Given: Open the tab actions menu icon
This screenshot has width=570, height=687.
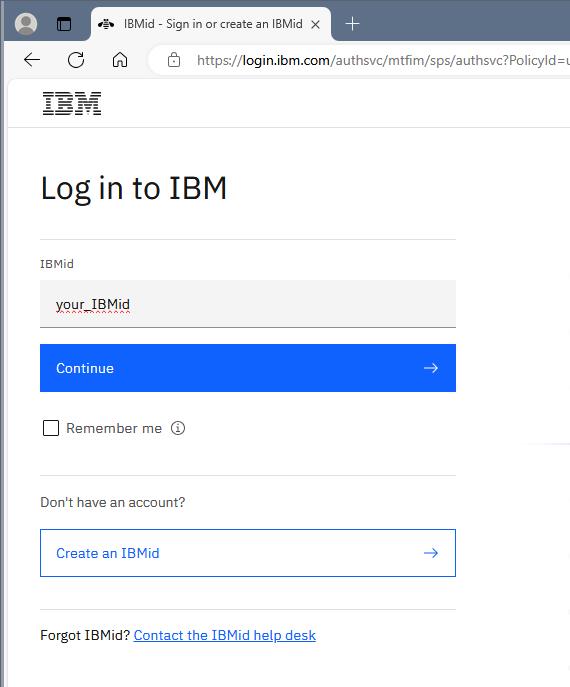Looking at the screenshot, I should 64,24.
